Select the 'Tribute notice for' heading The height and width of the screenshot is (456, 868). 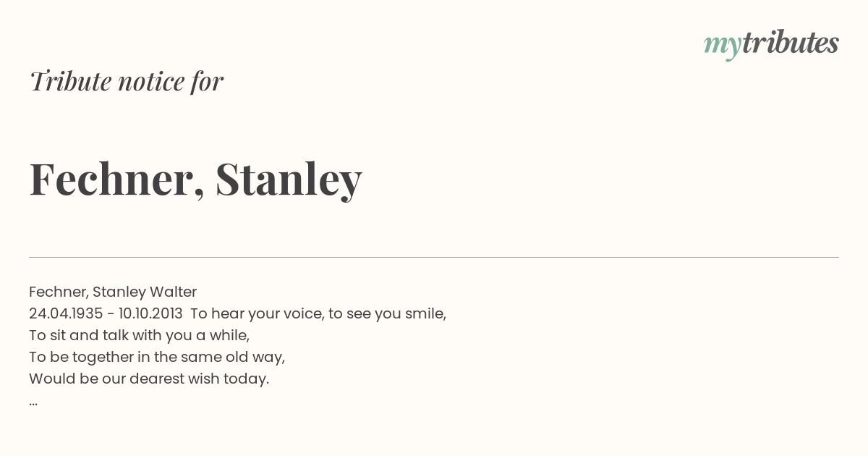pos(127,81)
